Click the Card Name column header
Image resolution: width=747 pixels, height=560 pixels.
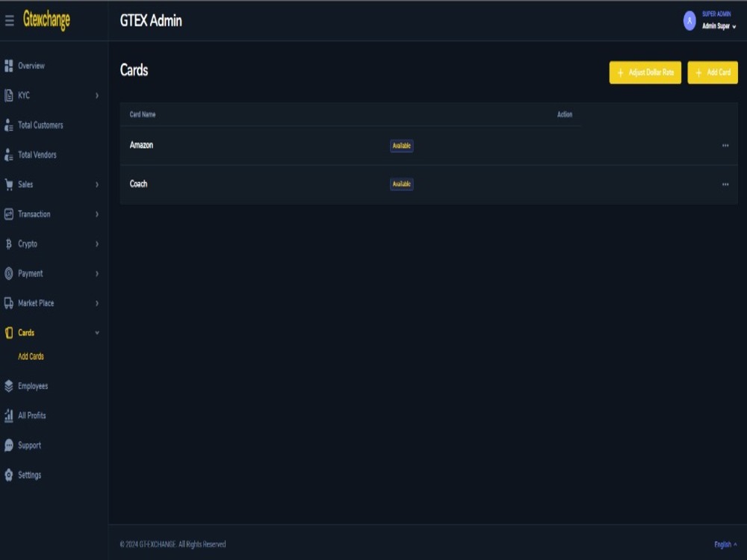tap(143, 114)
